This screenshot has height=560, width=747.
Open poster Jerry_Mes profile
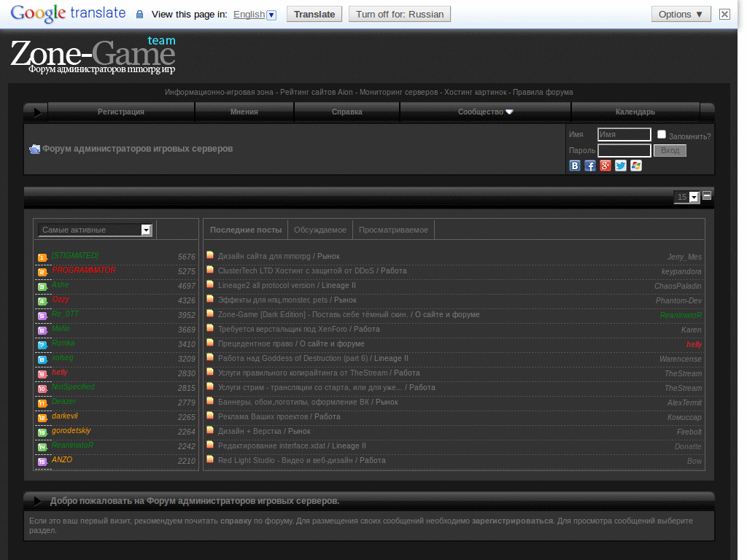[684, 257]
